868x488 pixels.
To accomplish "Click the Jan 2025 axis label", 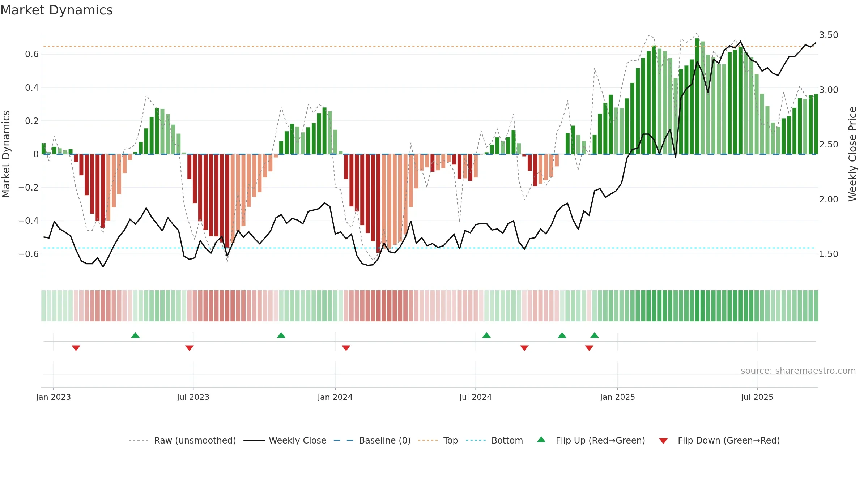I will 617,397.
